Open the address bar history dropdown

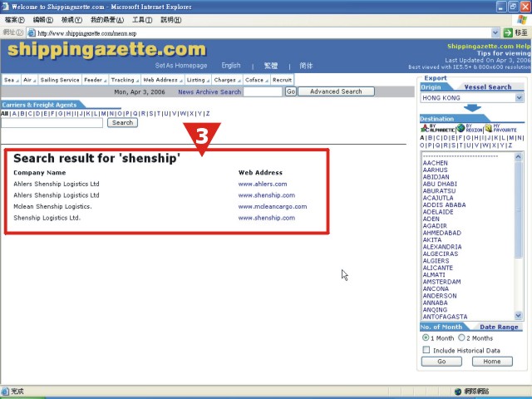[x=495, y=32]
